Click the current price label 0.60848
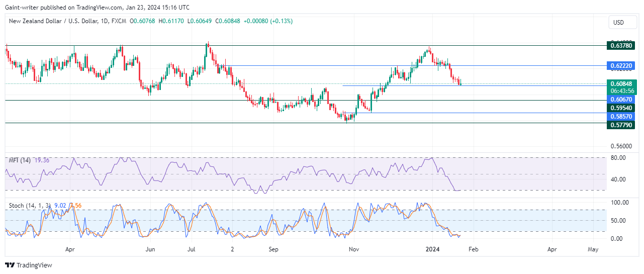The width and height of the screenshot is (644, 274). (622, 83)
